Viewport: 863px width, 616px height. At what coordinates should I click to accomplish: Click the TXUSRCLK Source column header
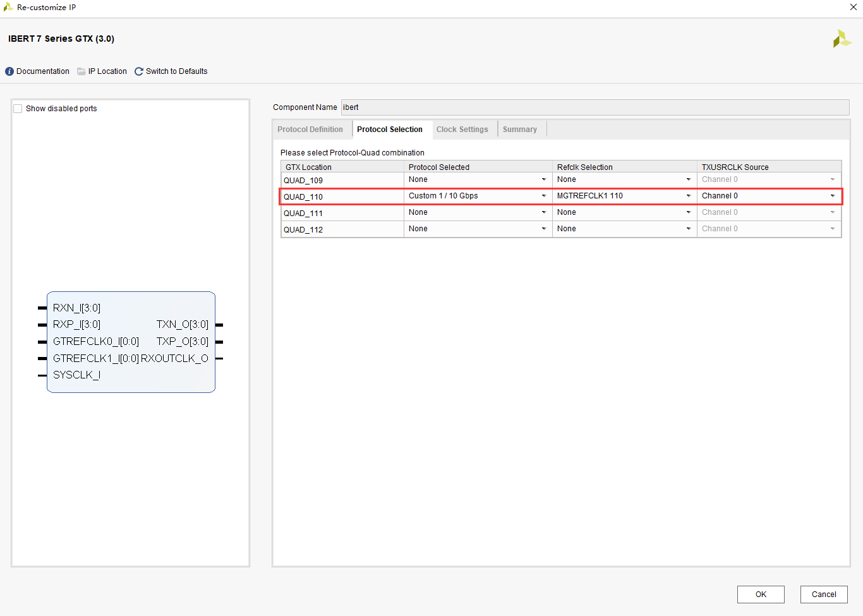[x=769, y=167]
